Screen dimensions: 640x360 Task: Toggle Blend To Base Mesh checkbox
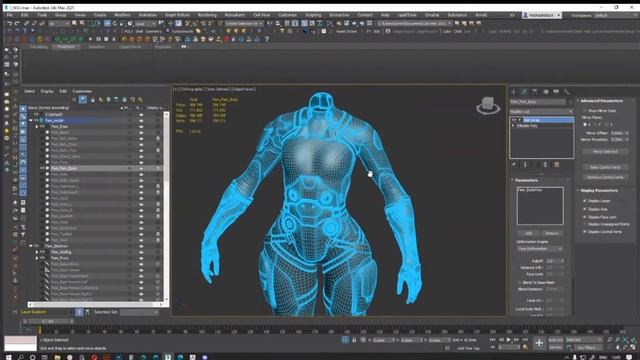pyautogui.click(x=520, y=282)
